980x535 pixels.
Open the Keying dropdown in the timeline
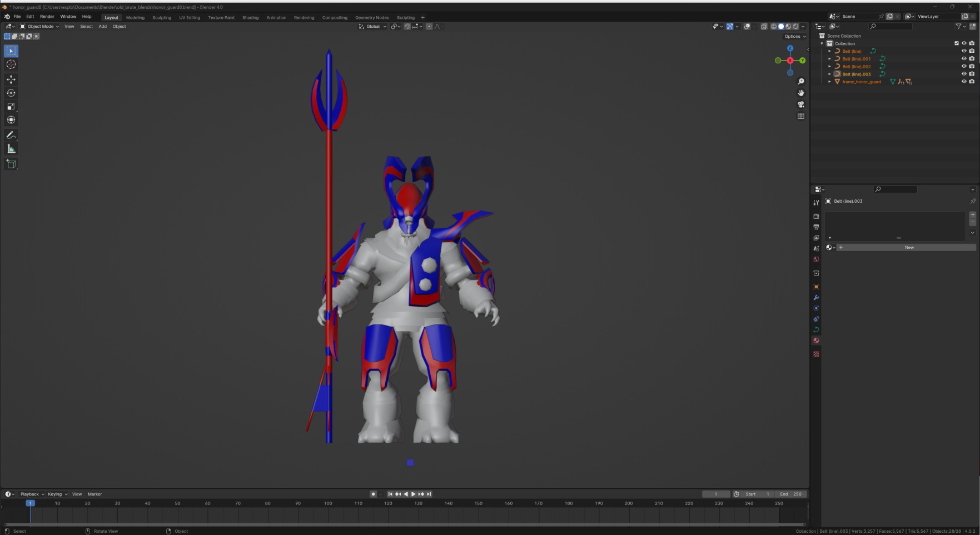[x=57, y=494]
